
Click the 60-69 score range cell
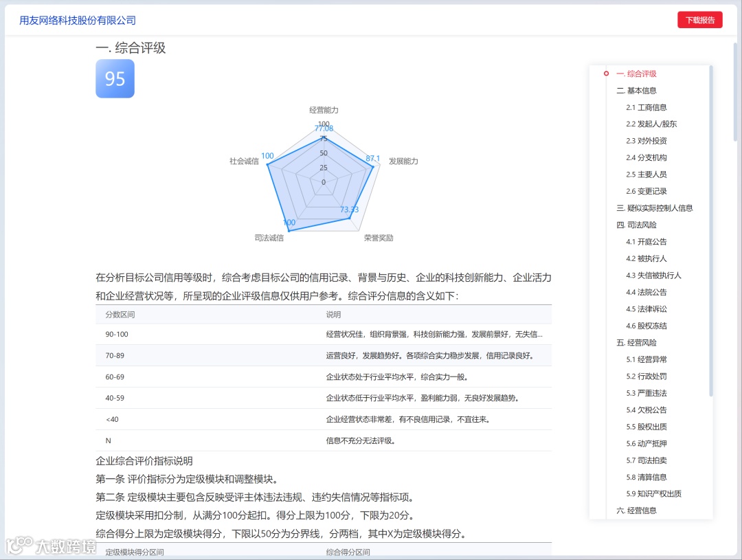coord(115,377)
